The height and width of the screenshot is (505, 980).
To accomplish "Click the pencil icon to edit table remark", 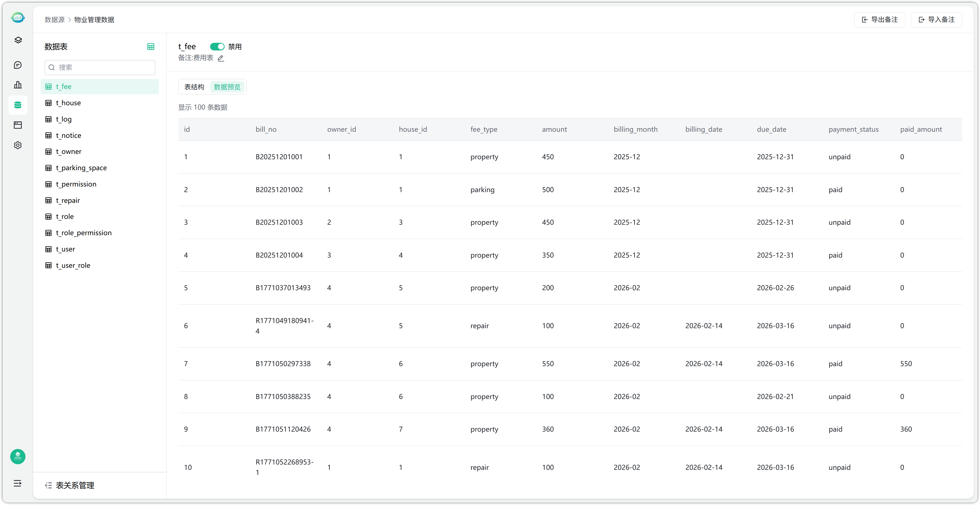I will tap(221, 58).
